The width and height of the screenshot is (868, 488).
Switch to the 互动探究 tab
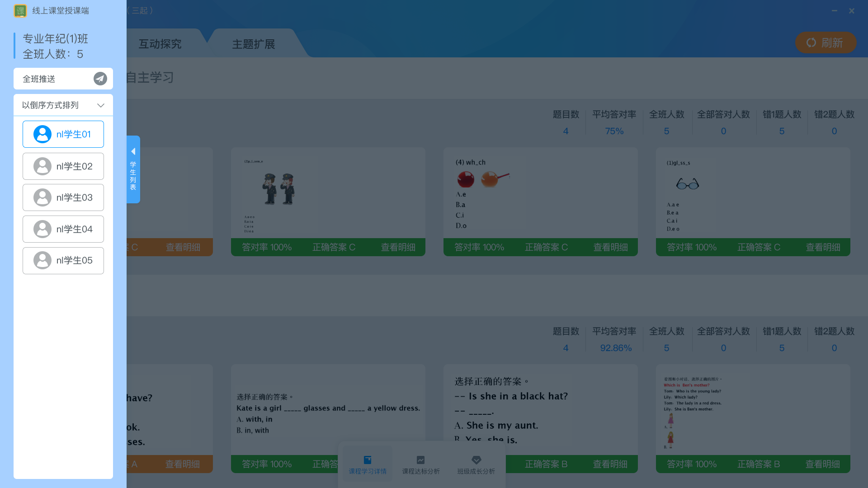[160, 44]
